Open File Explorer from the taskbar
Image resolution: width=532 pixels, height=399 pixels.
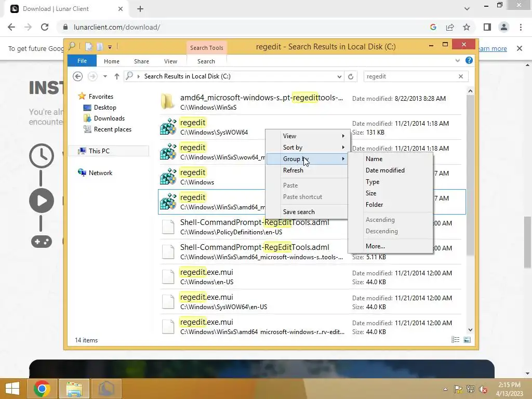(74, 389)
